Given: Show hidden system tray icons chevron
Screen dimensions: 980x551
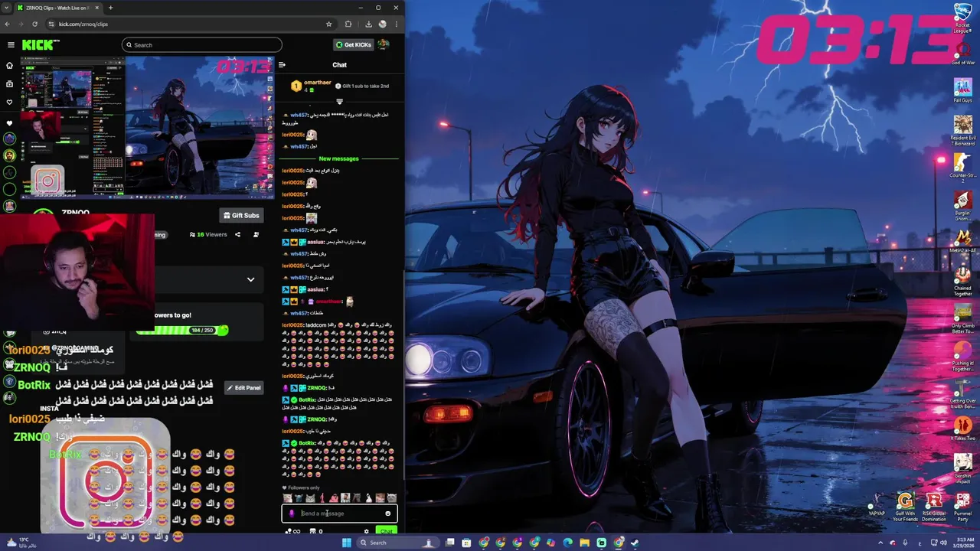Looking at the screenshot, I should pyautogui.click(x=880, y=543).
